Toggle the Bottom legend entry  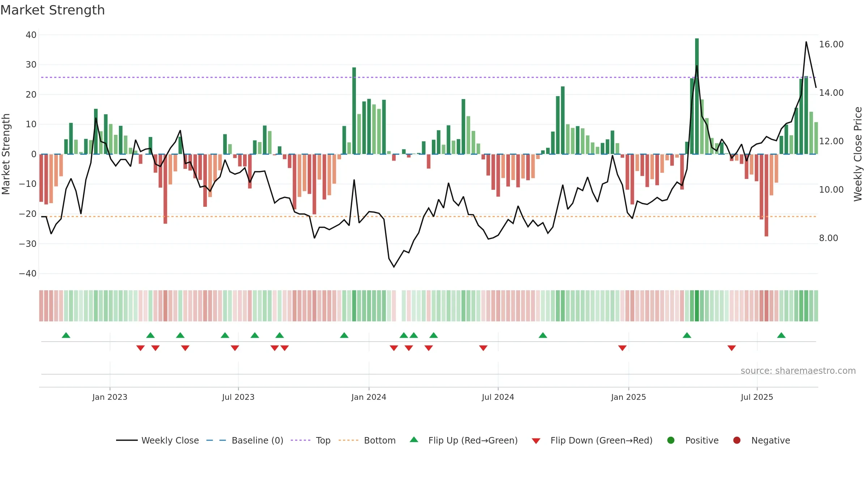click(367, 440)
